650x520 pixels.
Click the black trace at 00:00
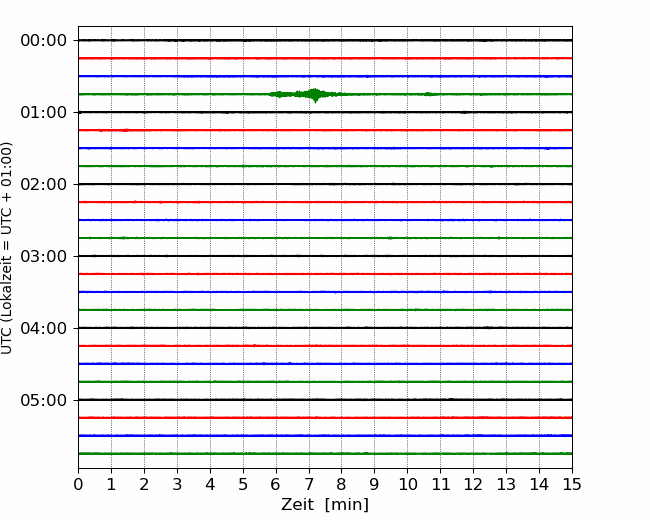tap(325, 40)
